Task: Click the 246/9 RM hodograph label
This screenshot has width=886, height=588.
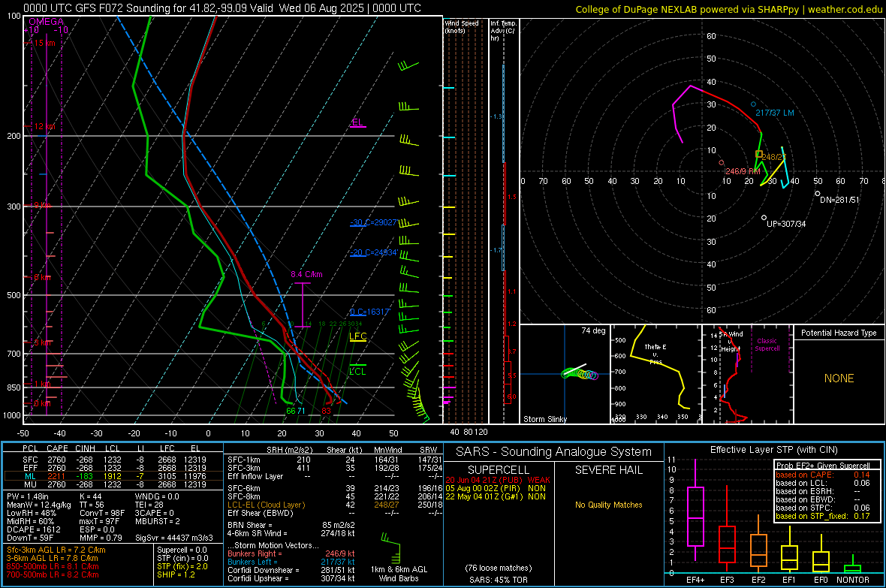Action: (743, 170)
